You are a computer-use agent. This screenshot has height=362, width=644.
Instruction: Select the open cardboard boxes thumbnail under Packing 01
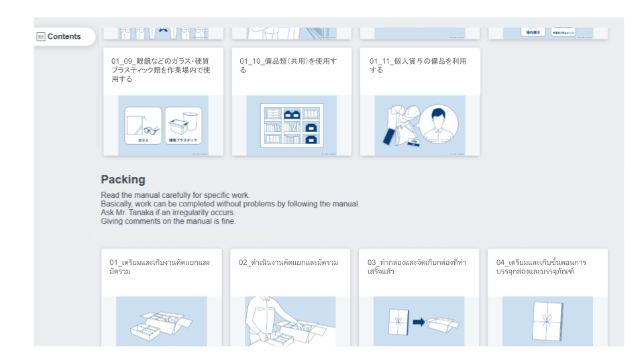tap(161, 321)
